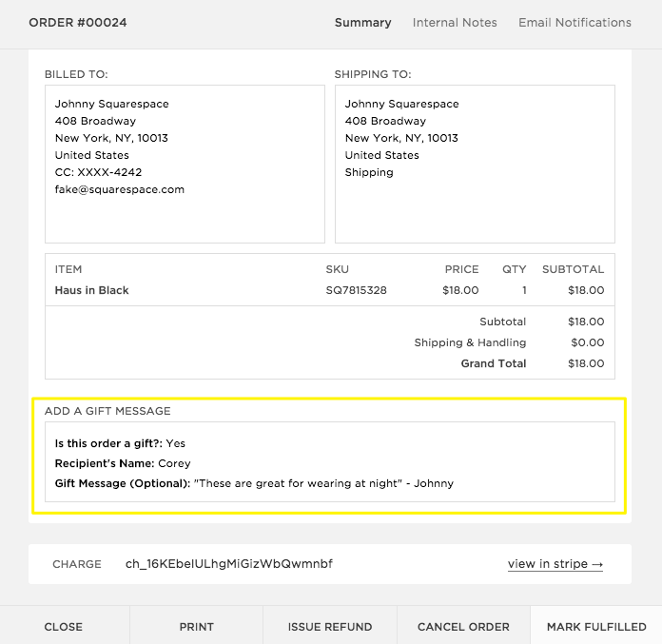Viewport: 662px width, 644px height.
Task: Click the ORDER #00024 heading
Action: pyautogui.click(x=78, y=23)
